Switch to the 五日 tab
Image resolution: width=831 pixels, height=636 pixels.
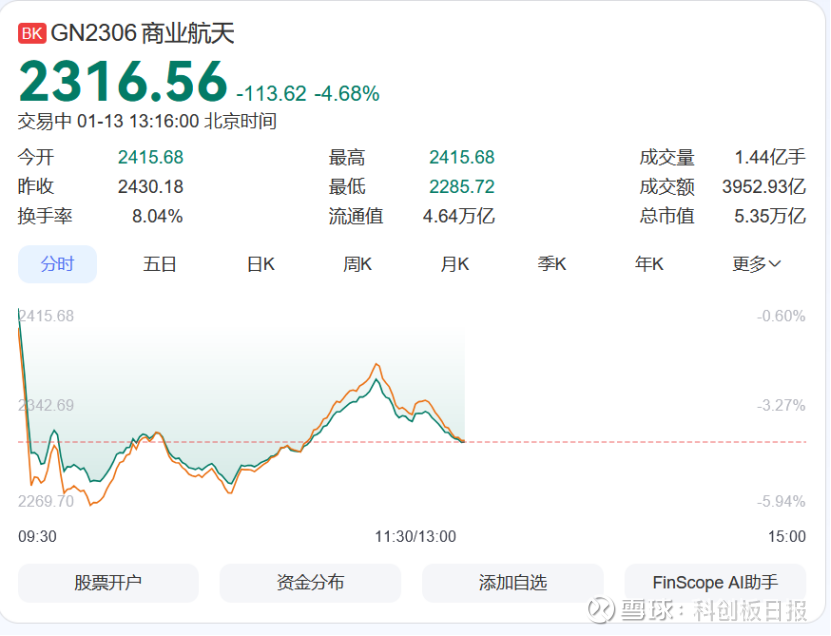[160, 264]
